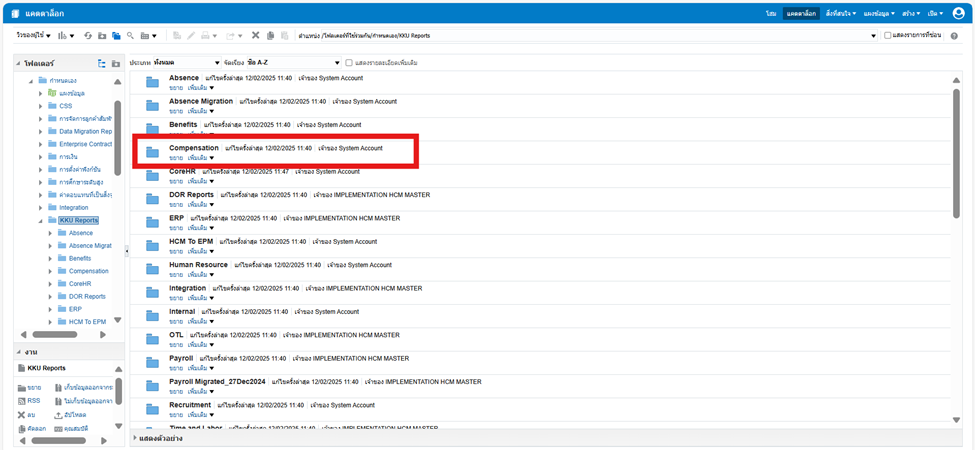The height and width of the screenshot is (450, 975).
Task: Open the Home menu item
Action: pos(771,13)
